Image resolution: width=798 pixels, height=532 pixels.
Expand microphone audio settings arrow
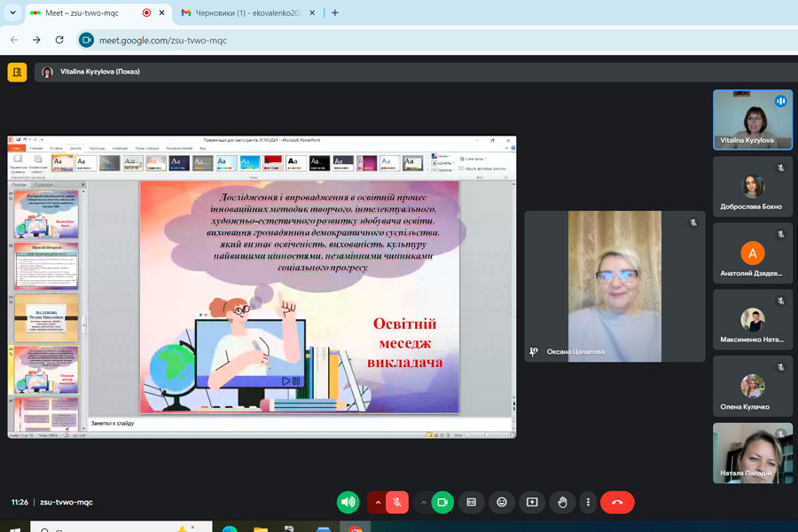[x=377, y=502]
